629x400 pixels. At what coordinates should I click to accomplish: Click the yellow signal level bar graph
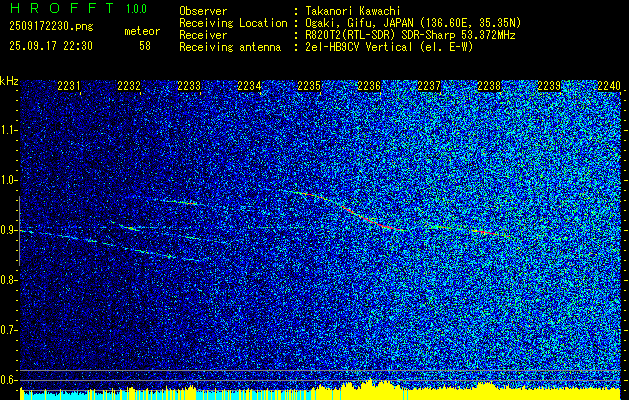coord(320,390)
